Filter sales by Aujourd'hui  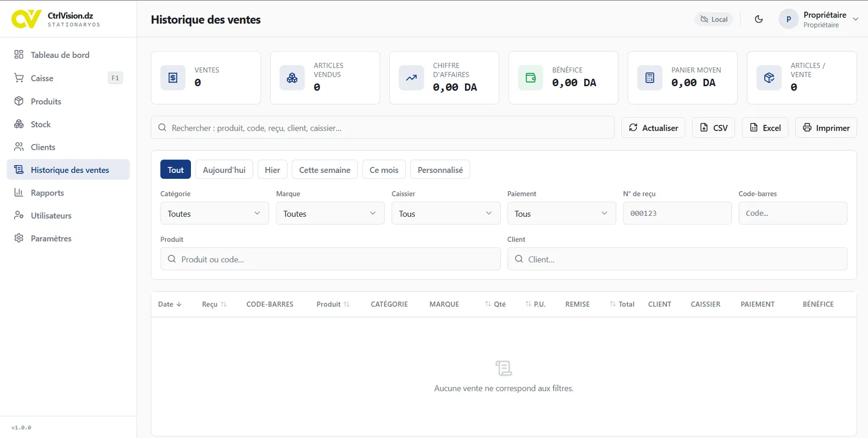224,170
